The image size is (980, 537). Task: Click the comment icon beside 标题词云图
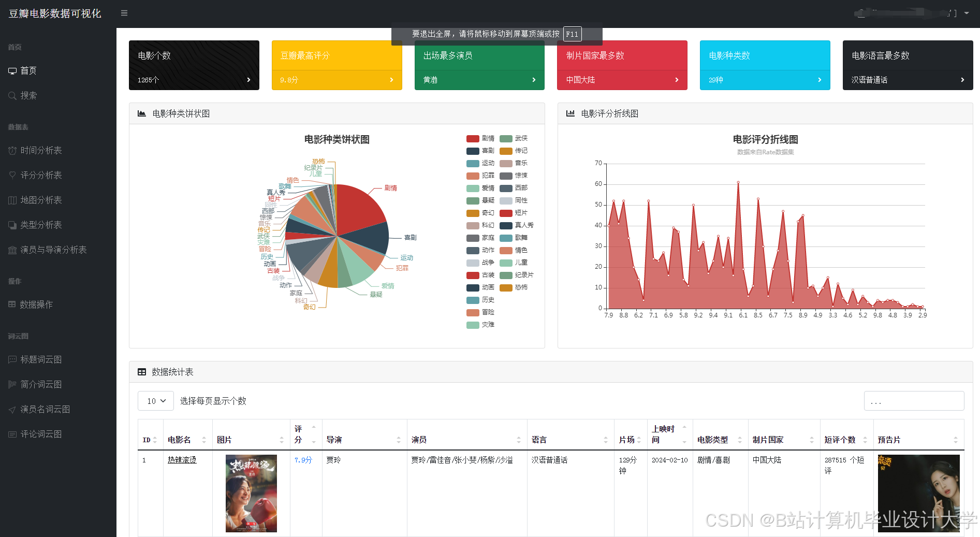coord(12,359)
